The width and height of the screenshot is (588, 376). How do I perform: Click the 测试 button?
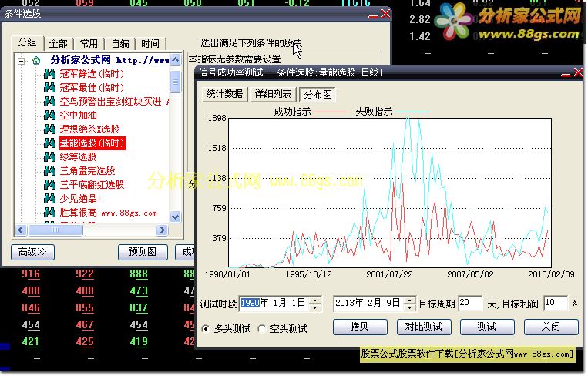[487, 327]
